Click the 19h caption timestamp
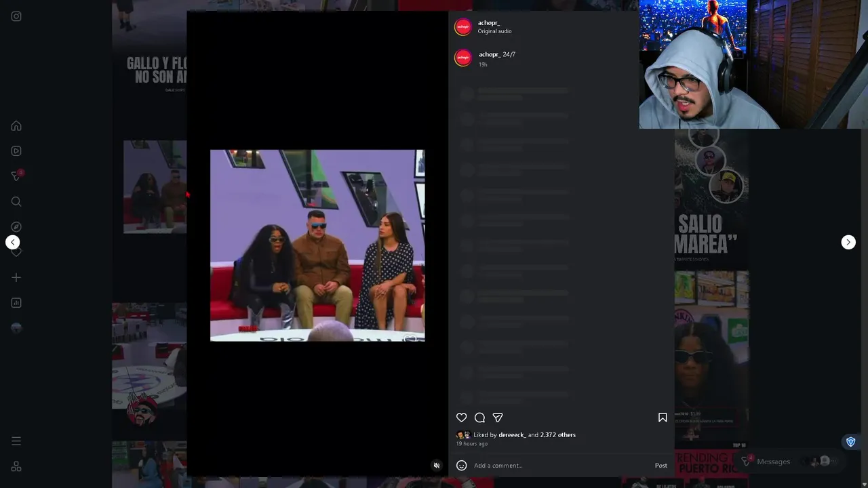The image size is (868, 488). tap(483, 65)
